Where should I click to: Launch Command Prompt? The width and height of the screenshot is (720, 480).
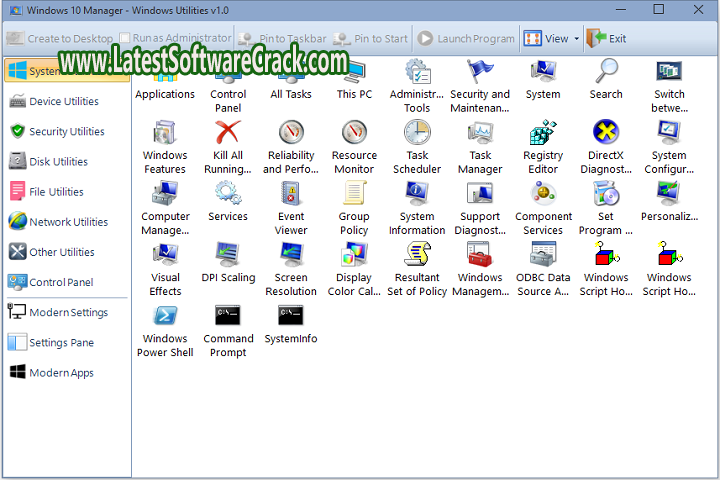[x=228, y=331]
